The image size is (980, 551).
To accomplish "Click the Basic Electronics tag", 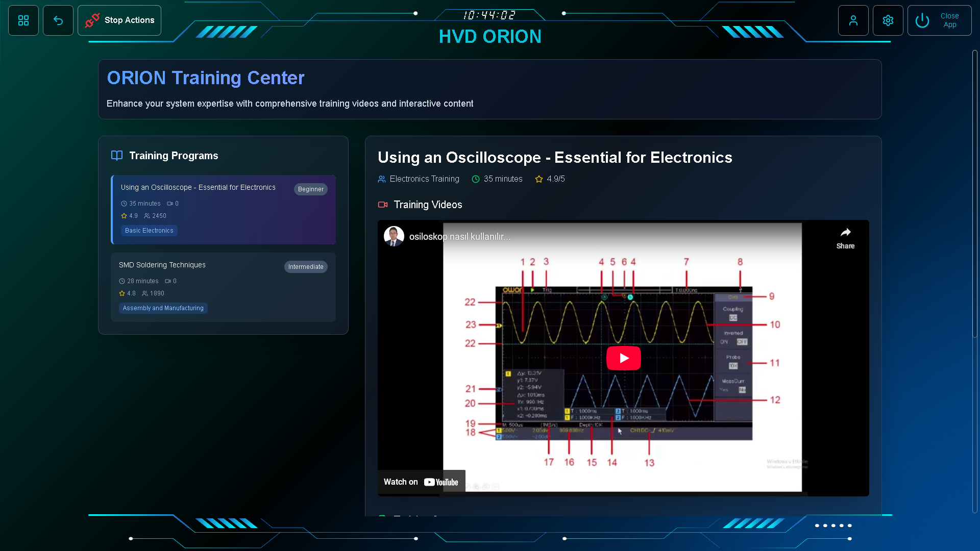I will tap(149, 230).
